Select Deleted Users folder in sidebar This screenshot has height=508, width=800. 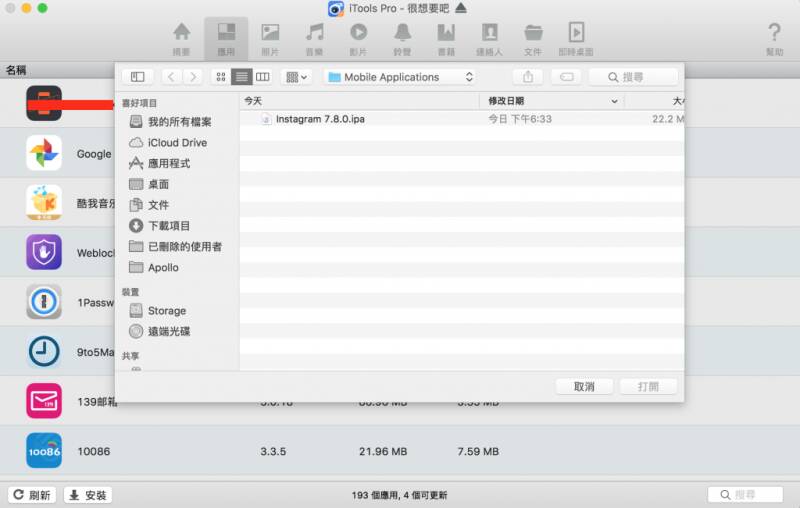(176, 247)
